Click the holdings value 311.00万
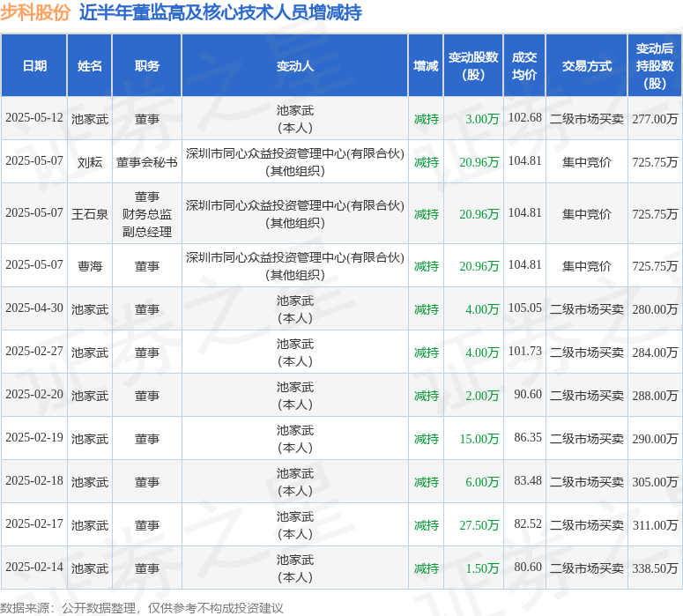 pos(655,525)
